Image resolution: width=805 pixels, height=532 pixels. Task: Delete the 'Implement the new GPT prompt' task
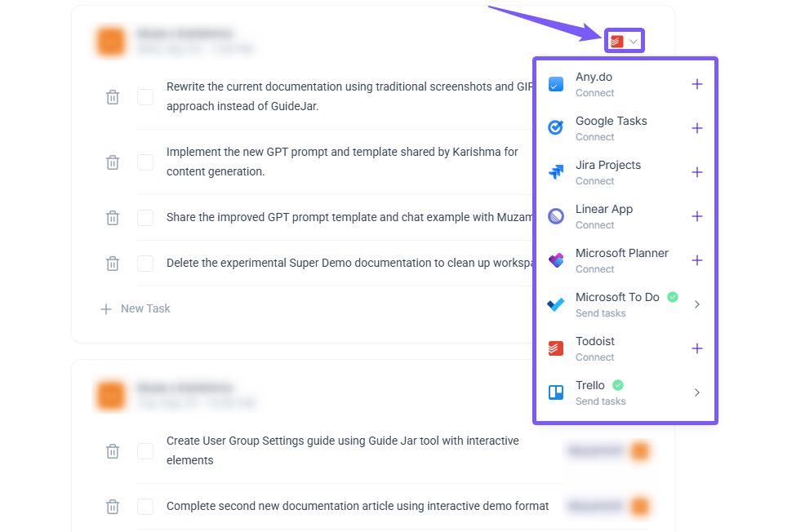pyautogui.click(x=113, y=162)
